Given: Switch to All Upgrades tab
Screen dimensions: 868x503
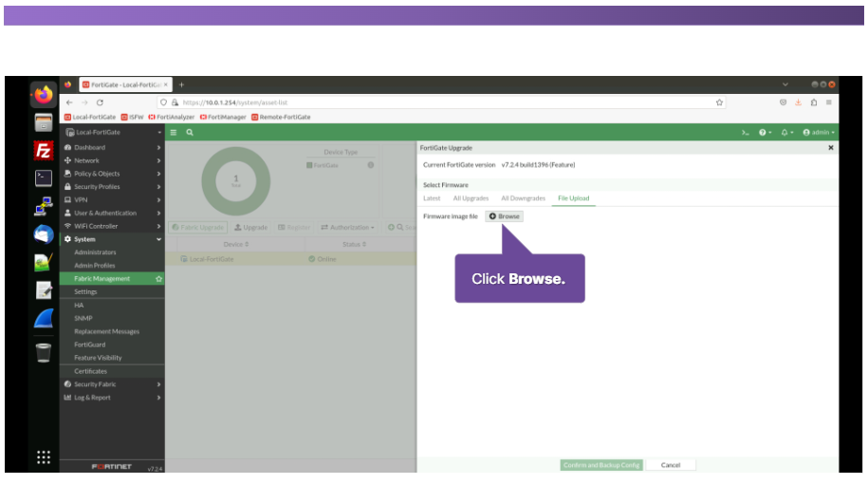Looking at the screenshot, I should [x=471, y=198].
